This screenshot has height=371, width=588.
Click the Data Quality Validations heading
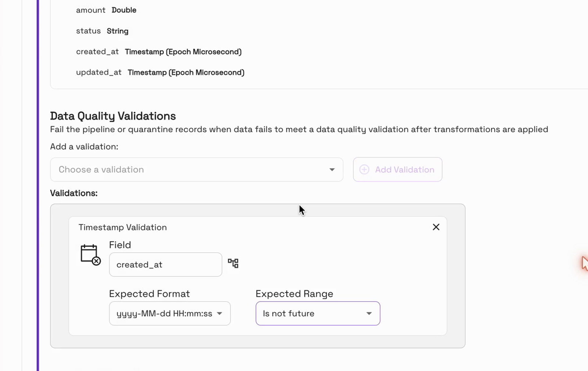coord(113,116)
